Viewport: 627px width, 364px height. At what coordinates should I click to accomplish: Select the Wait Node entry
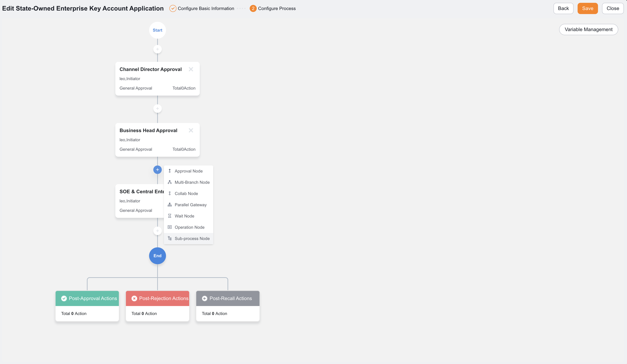tap(189, 216)
